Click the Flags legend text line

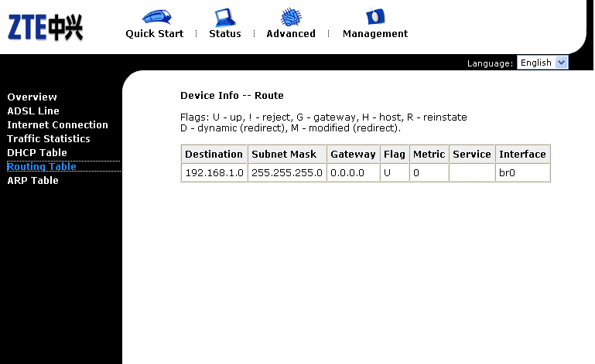[x=323, y=117]
